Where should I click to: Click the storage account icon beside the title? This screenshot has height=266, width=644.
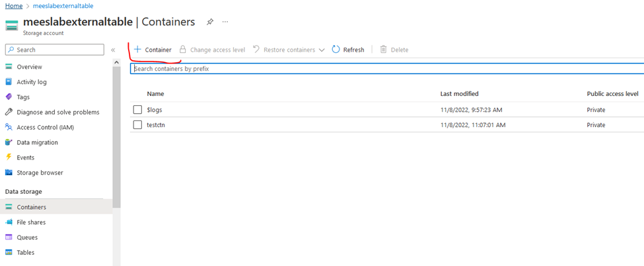point(11,25)
